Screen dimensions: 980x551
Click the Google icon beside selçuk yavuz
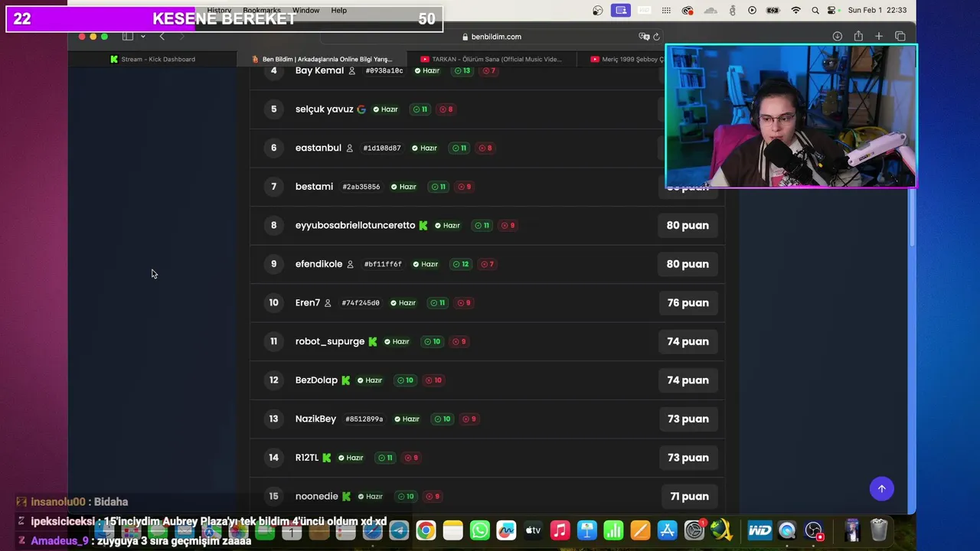coord(361,109)
